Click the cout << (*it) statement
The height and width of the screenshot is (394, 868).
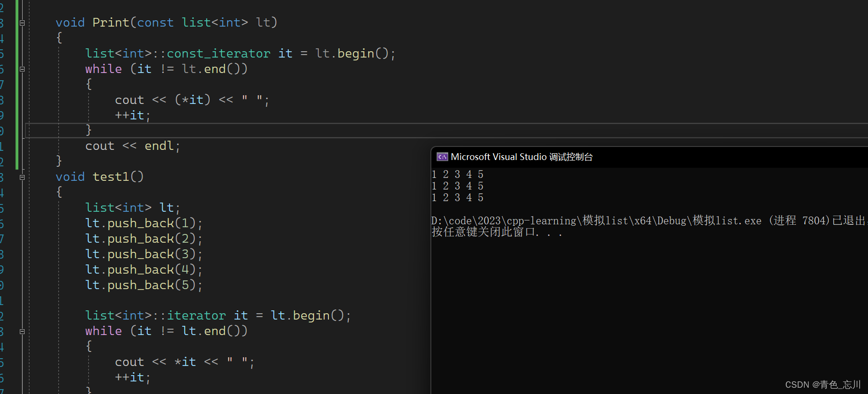[x=192, y=100]
